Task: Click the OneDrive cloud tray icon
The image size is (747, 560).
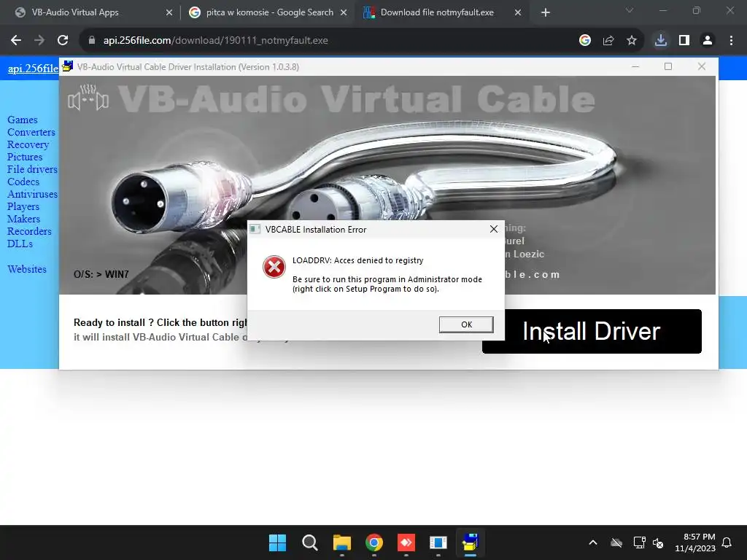Action: tap(616, 542)
